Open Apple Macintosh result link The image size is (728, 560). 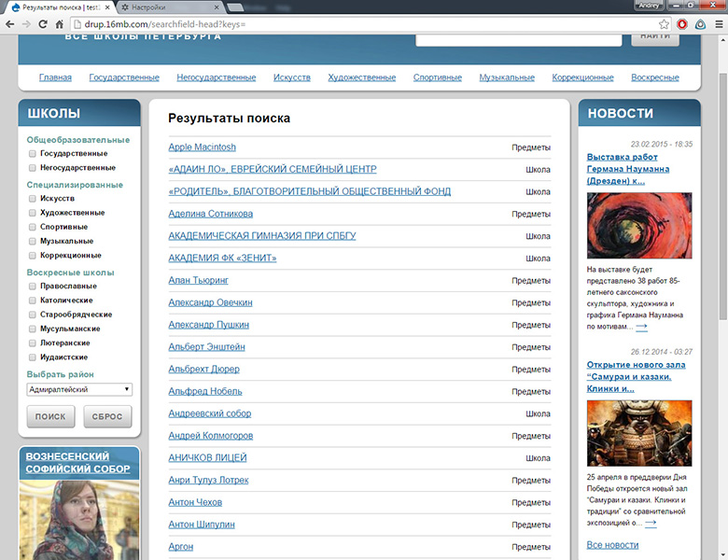click(202, 147)
